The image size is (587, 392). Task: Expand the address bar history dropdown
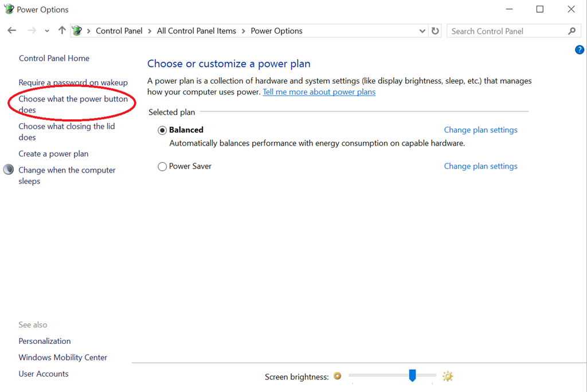(x=422, y=31)
